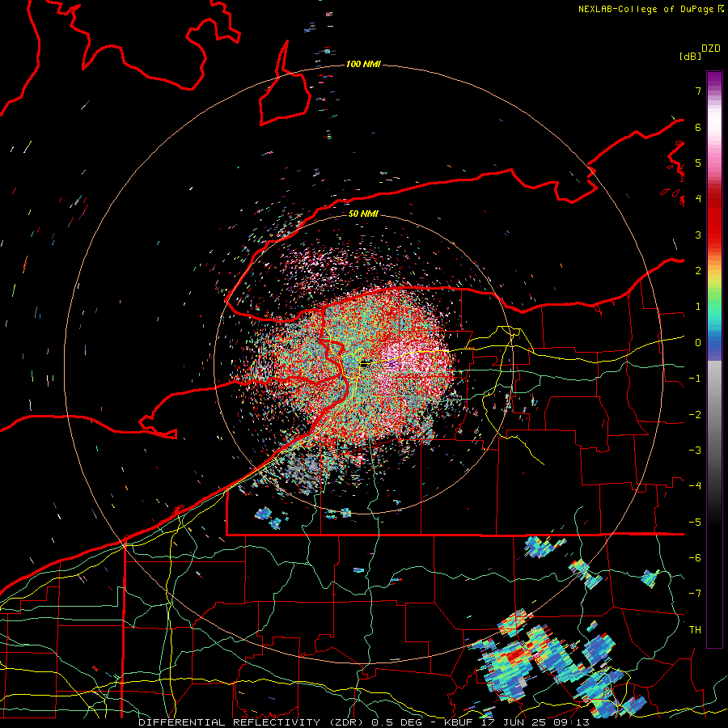
Task: Click the 6 value on the color scale
Action: coord(698,127)
